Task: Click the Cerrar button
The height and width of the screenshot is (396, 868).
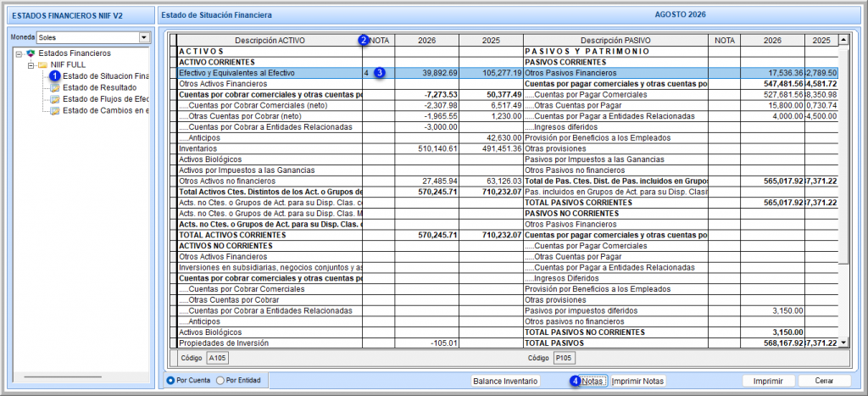Action: (824, 381)
